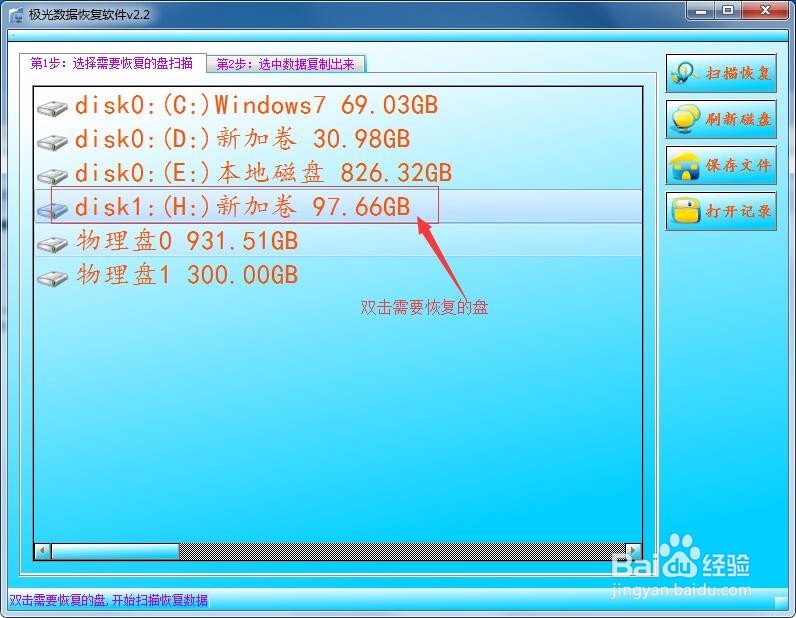
Task: Minimize the data recovery window
Action: tap(702, 11)
